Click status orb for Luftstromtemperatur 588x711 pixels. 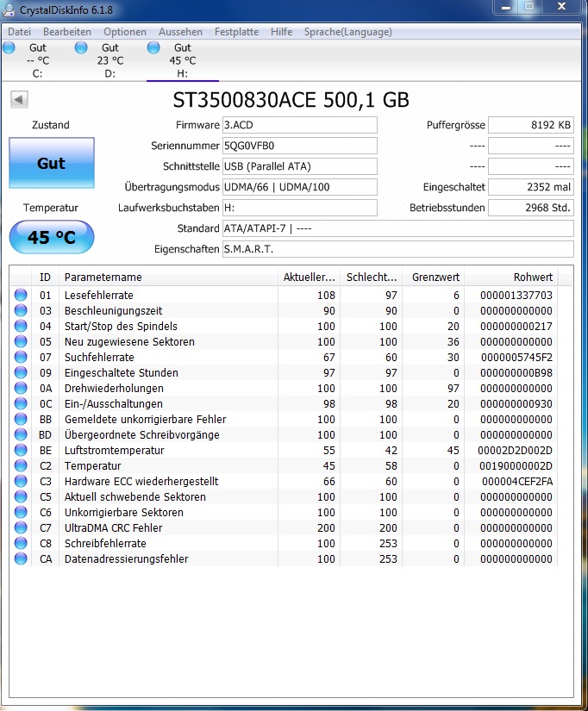pyautogui.click(x=21, y=450)
